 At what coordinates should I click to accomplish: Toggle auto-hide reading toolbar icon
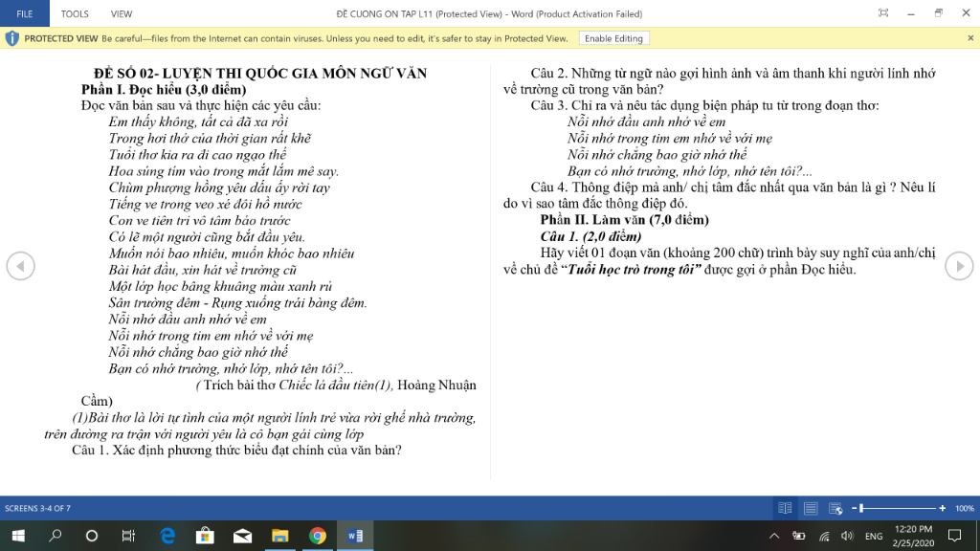point(883,13)
